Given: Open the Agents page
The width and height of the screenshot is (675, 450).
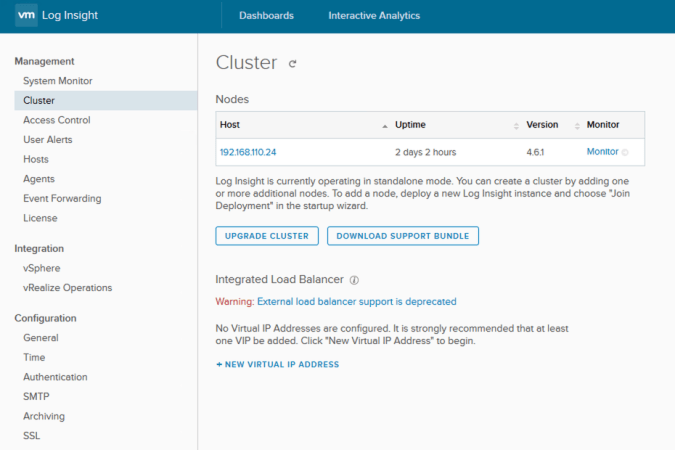Looking at the screenshot, I should click(39, 179).
